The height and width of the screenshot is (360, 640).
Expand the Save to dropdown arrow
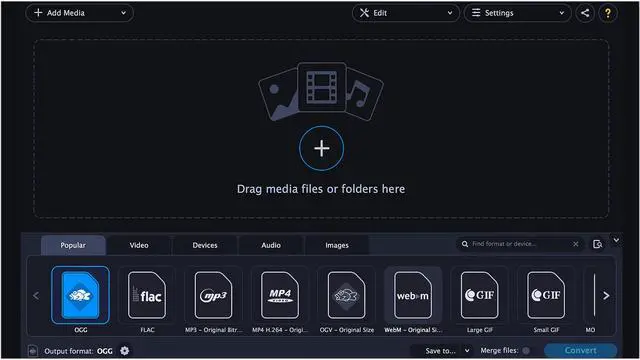(467, 351)
